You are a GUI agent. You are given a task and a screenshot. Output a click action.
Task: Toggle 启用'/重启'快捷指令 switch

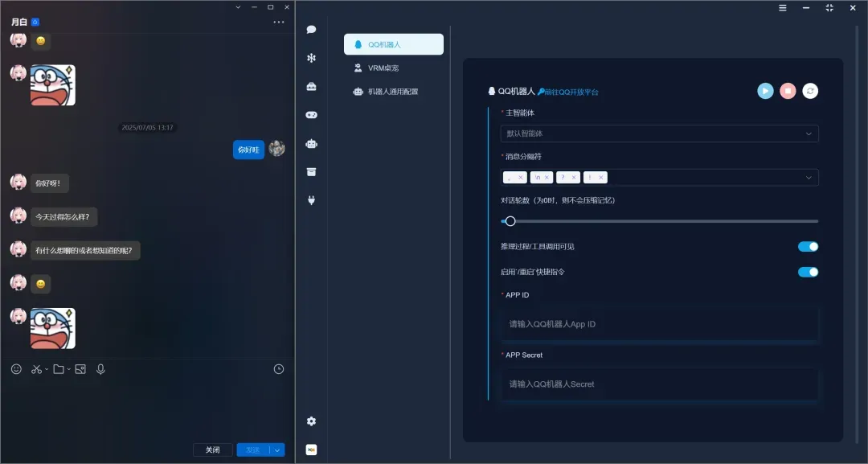point(808,272)
